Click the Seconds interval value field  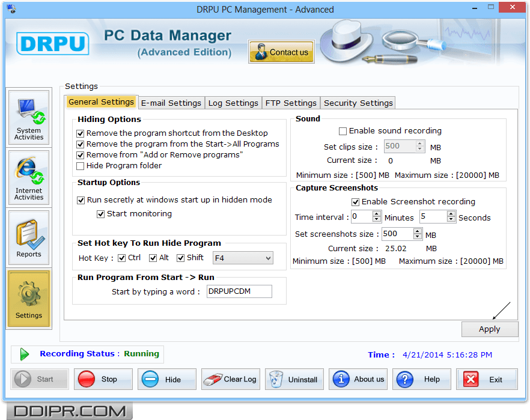pyautogui.click(x=434, y=216)
